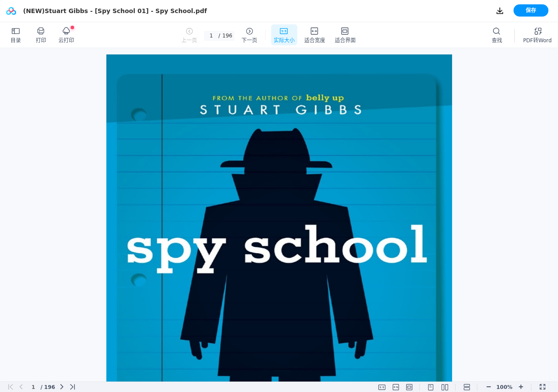
Task: Click the 100% zoom level value
Action: [x=504, y=387]
